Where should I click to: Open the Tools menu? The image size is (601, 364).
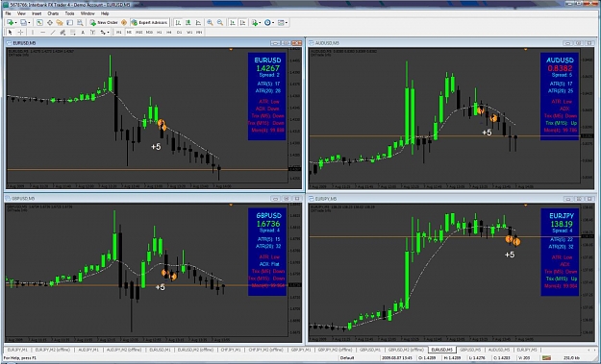tap(69, 13)
